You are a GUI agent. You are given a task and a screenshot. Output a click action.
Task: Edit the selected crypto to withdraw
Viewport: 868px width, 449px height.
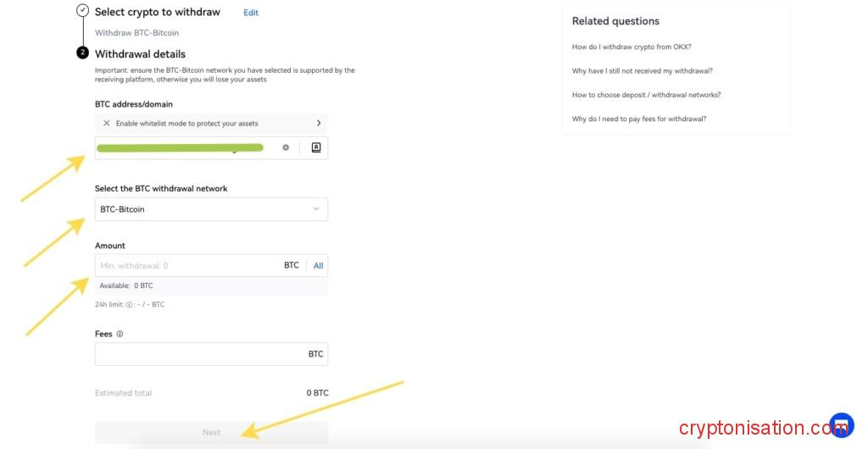251,13
